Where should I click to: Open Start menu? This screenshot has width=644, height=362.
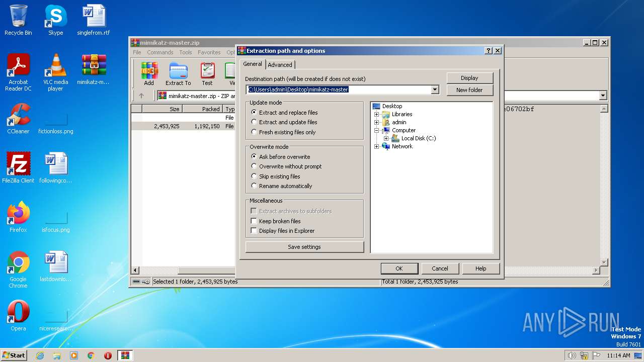(14, 355)
